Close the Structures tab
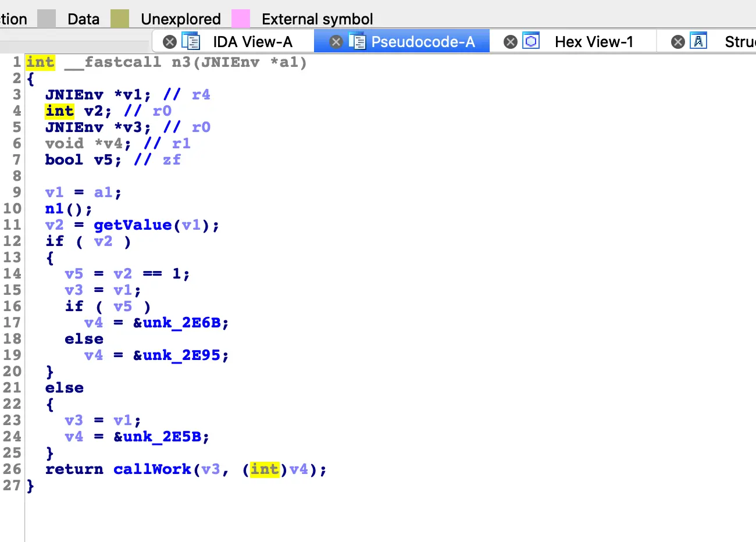Image resolution: width=756 pixels, height=542 pixels. coord(678,42)
